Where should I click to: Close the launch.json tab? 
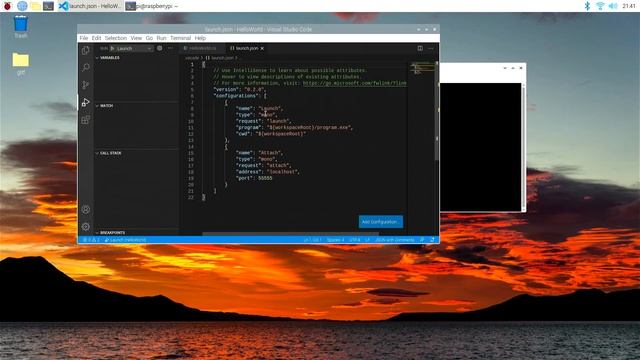[262, 49]
